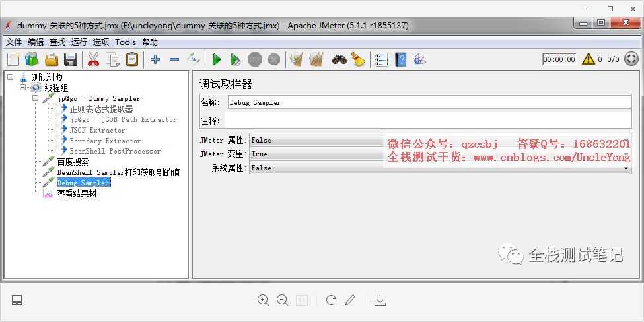Open the JMeter 变量 dropdown
Image resolution: width=644 pixels, height=322 pixels.
(x=441, y=154)
